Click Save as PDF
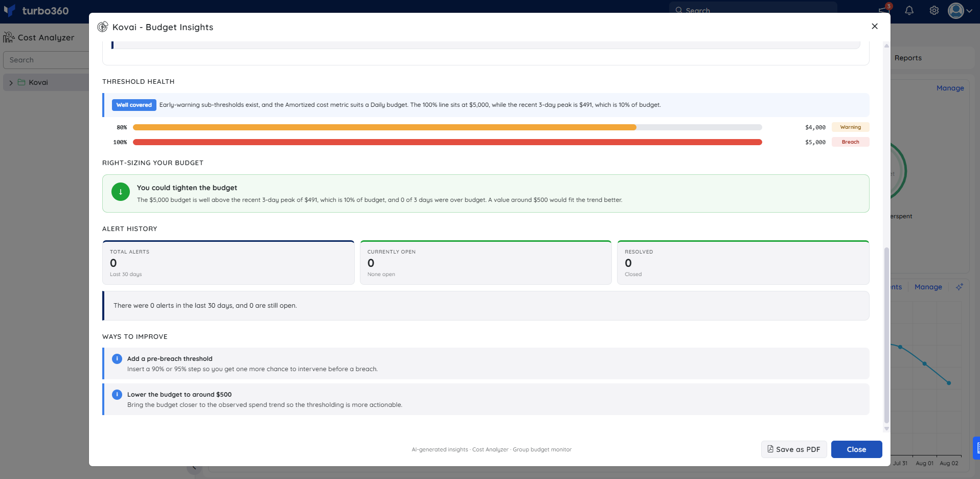Image resolution: width=980 pixels, height=479 pixels. pyautogui.click(x=794, y=449)
